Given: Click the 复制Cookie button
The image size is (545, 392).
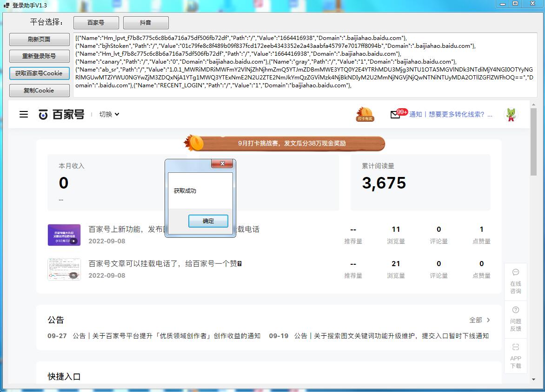Looking at the screenshot, I should tap(39, 90).
